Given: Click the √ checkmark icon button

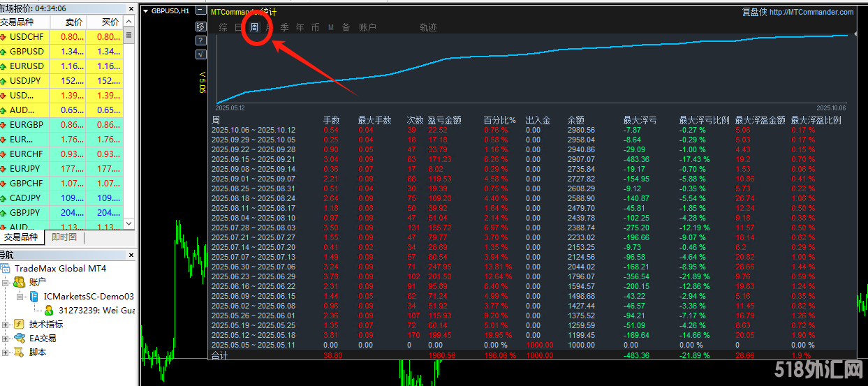Looking at the screenshot, I should (201, 54).
